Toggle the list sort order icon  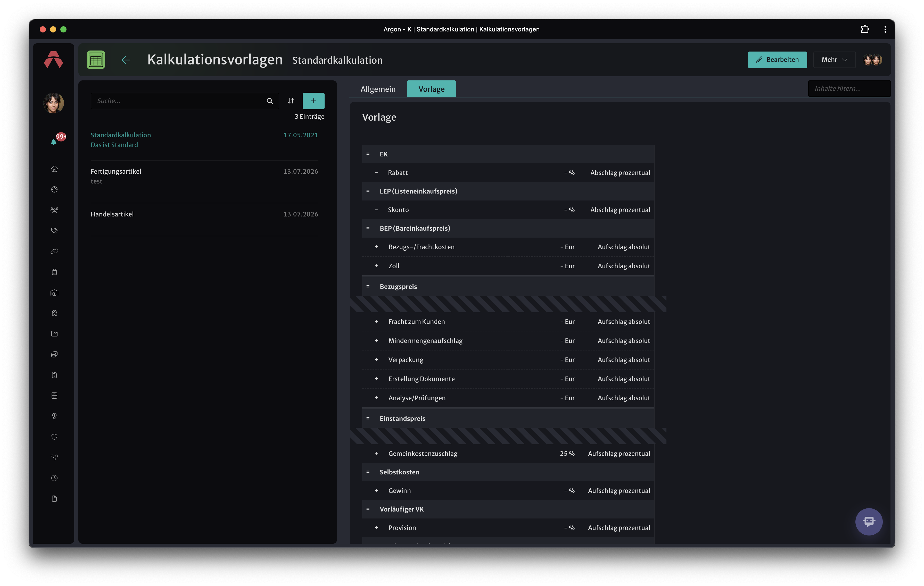point(291,101)
